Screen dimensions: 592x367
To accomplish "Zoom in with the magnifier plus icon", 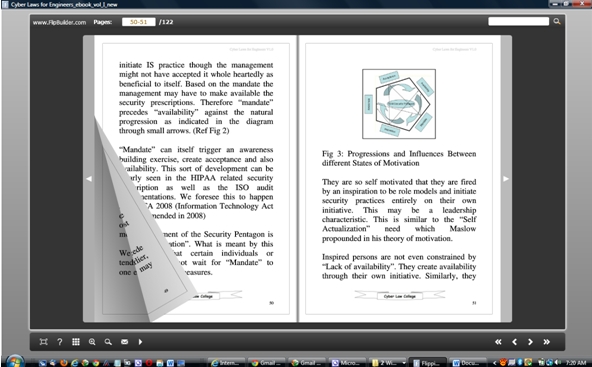I will pyautogui.click(x=92, y=342).
